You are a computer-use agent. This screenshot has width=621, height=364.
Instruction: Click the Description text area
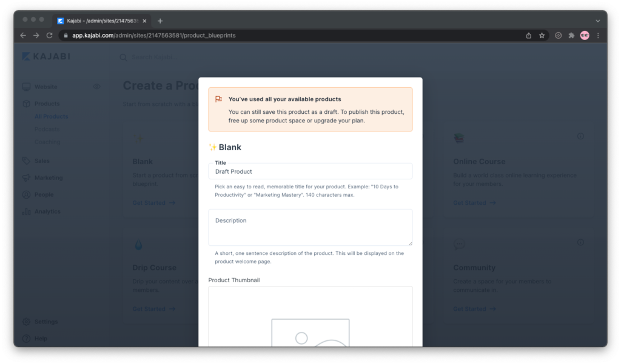pyautogui.click(x=310, y=228)
